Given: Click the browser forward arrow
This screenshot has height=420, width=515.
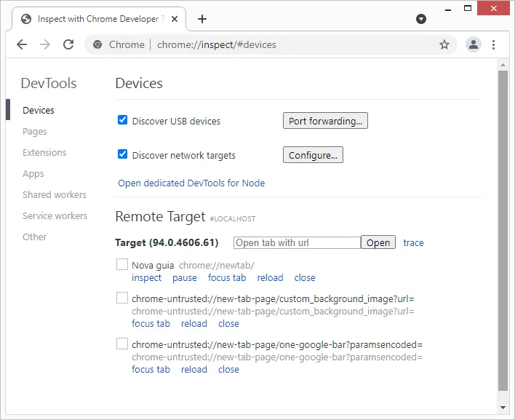Looking at the screenshot, I should 45,44.
